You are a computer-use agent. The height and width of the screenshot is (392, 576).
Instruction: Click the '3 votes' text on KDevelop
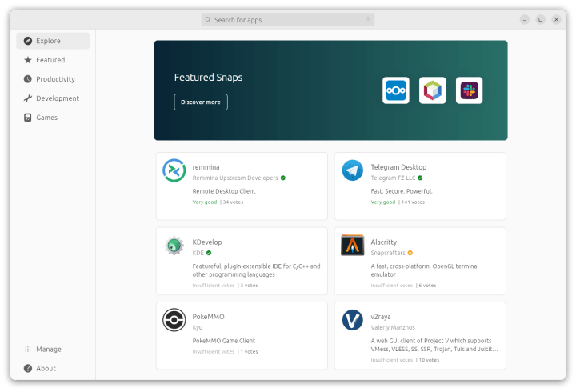click(x=249, y=286)
